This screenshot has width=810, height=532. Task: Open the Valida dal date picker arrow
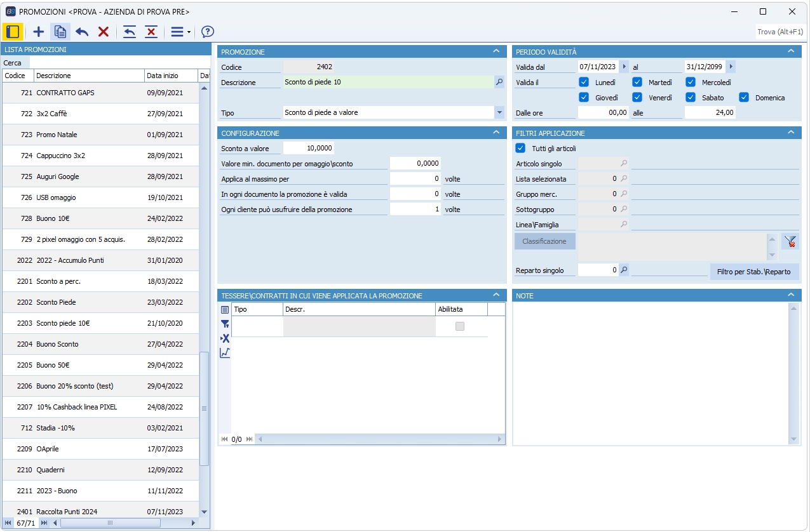tap(624, 67)
